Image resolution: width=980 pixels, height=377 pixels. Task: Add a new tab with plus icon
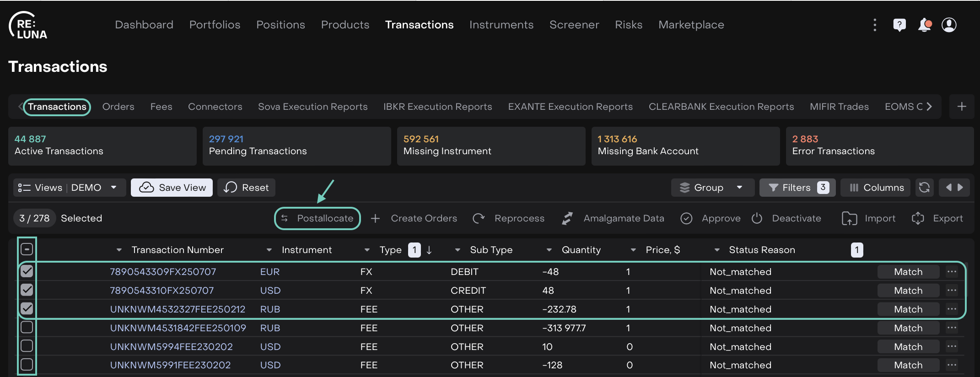click(x=962, y=107)
